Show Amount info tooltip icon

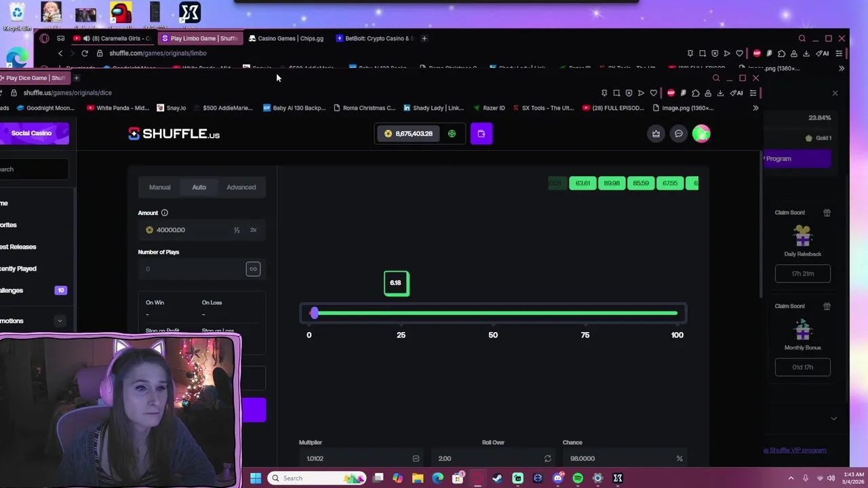point(164,213)
